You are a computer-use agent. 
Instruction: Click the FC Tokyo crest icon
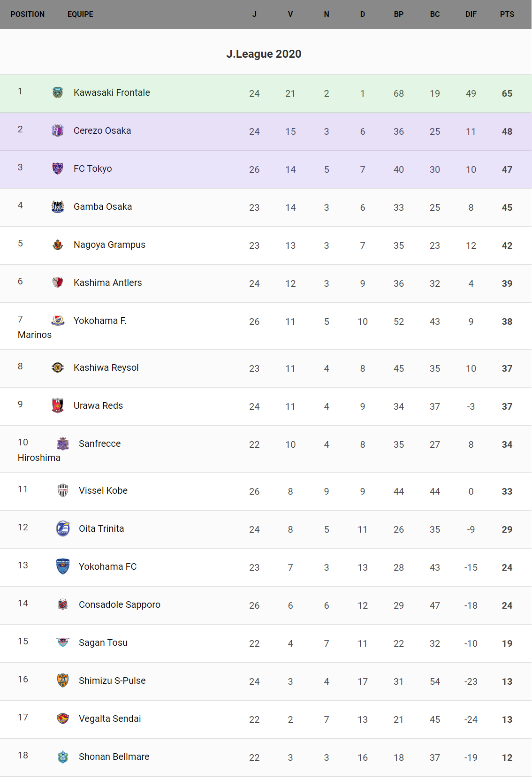click(x=58, y=168)
